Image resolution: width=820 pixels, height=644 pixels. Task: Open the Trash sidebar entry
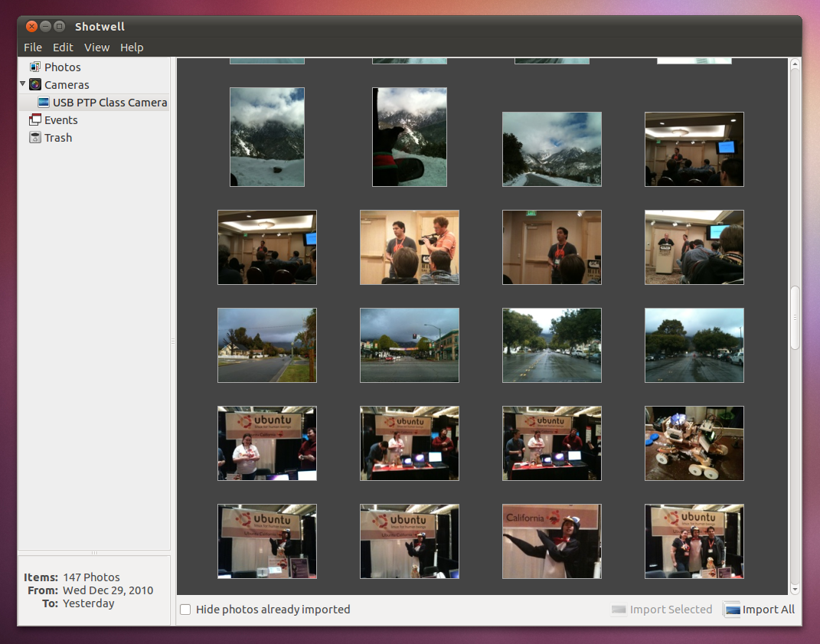[58, 138]
